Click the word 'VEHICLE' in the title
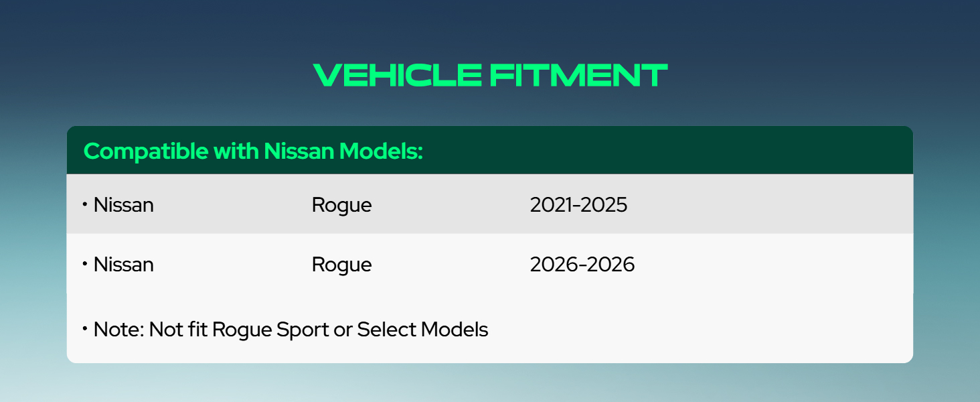The image size is (980, 402). (x=398, y=76)
